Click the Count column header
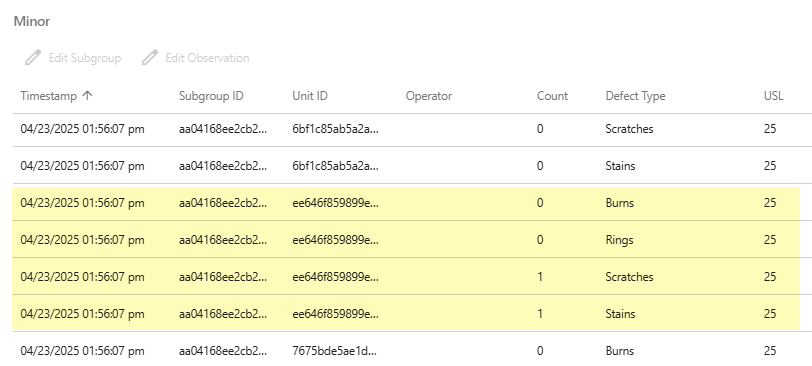 click(x=553, y=96)
